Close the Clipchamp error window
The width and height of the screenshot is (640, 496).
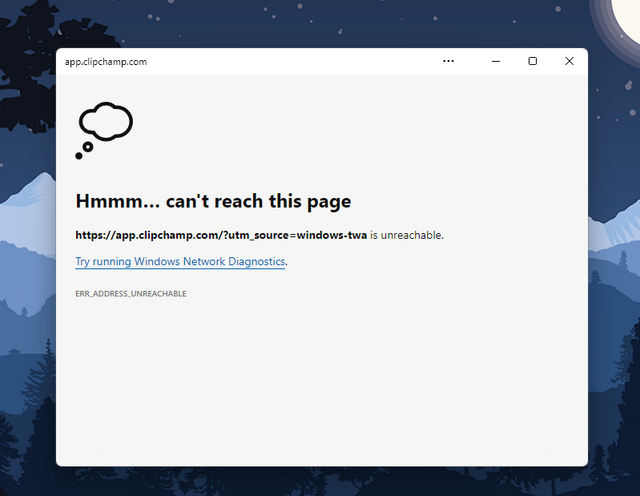click(x=569, y=61)
